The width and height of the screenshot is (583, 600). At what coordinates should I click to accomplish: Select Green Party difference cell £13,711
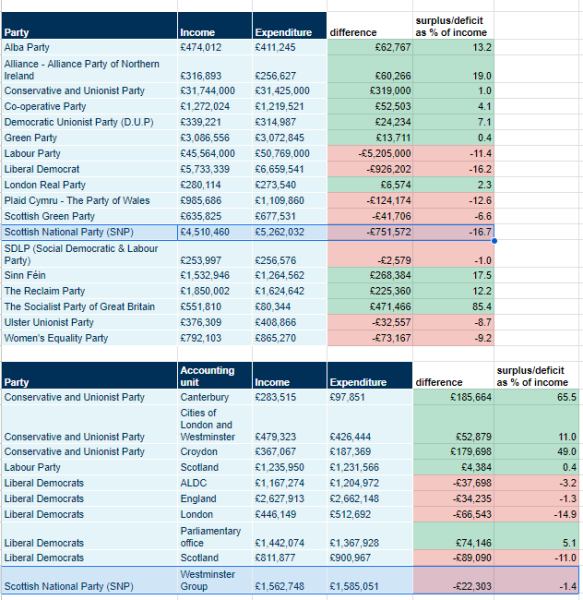370,138
